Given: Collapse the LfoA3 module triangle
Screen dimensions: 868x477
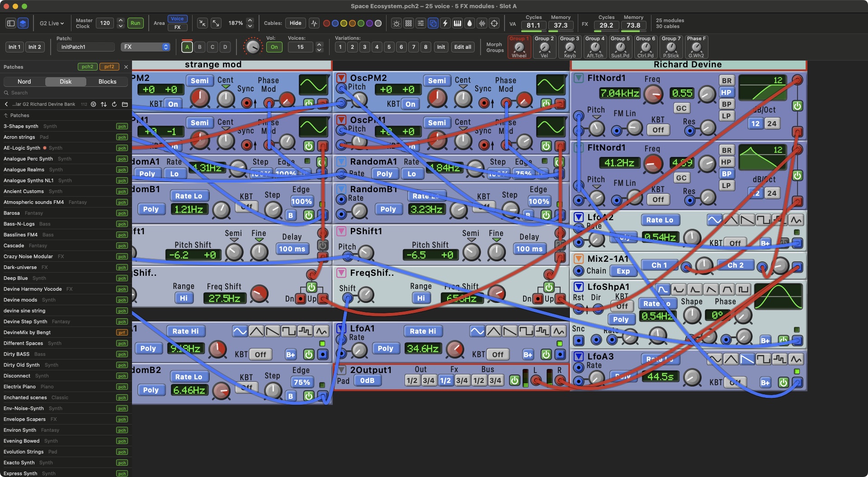Looking at the screenshot, I should coord(579,356).
